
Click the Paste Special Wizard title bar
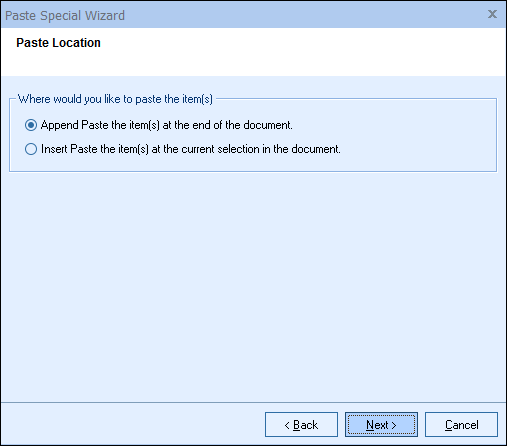pyautogui.click(x=243, y=15)
